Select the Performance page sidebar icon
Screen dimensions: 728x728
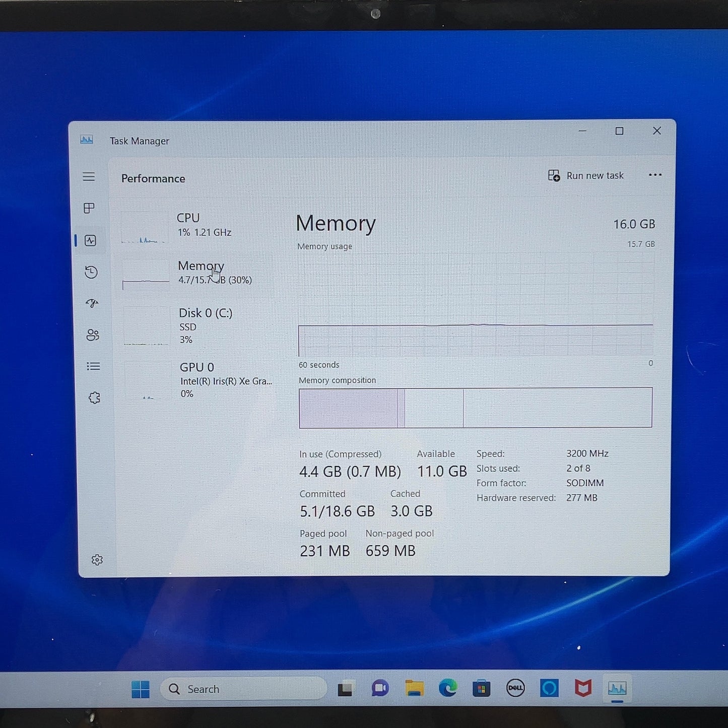[91, 240]
